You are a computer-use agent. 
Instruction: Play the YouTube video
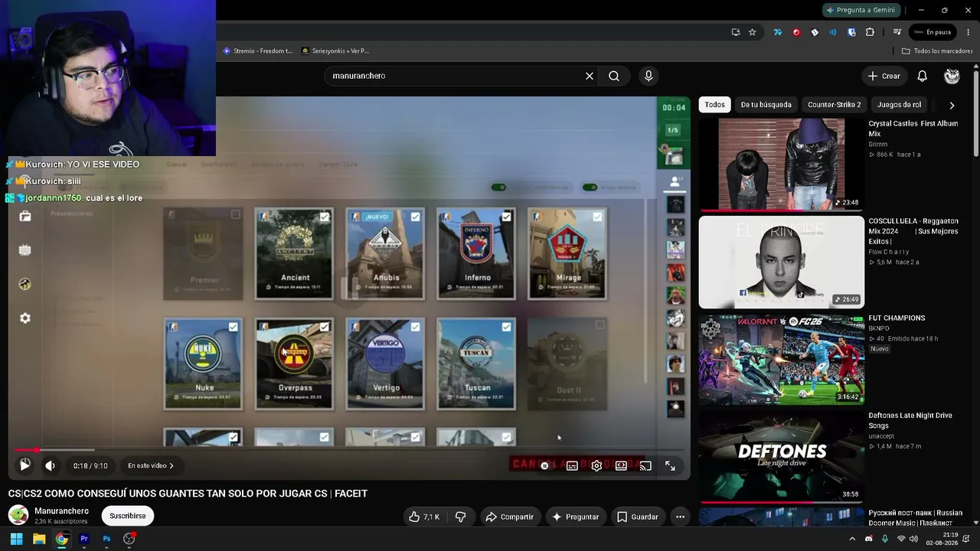[x=24, y=465]
